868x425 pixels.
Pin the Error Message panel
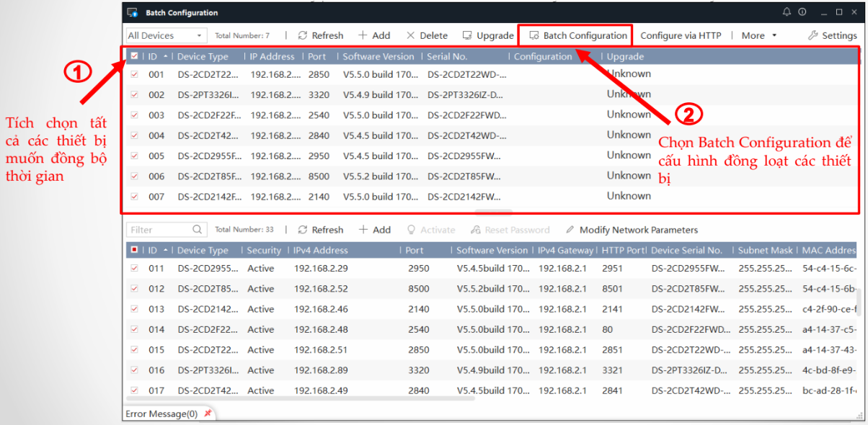[208, 413]
